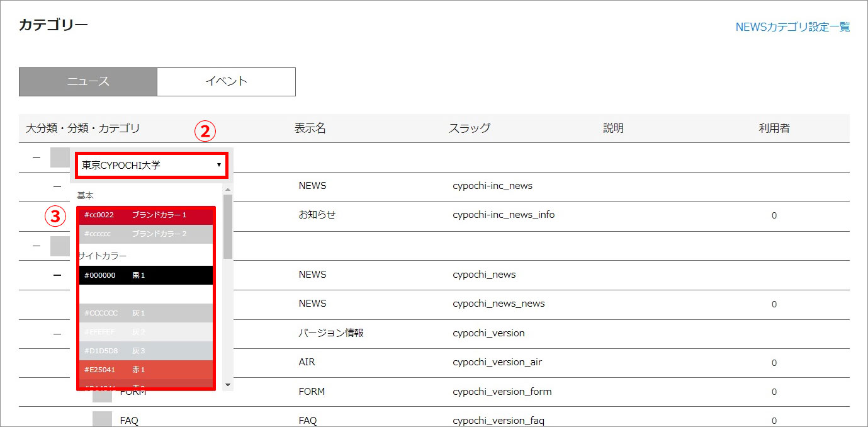Click the 表示名 column header

click(x=310, y=128)
